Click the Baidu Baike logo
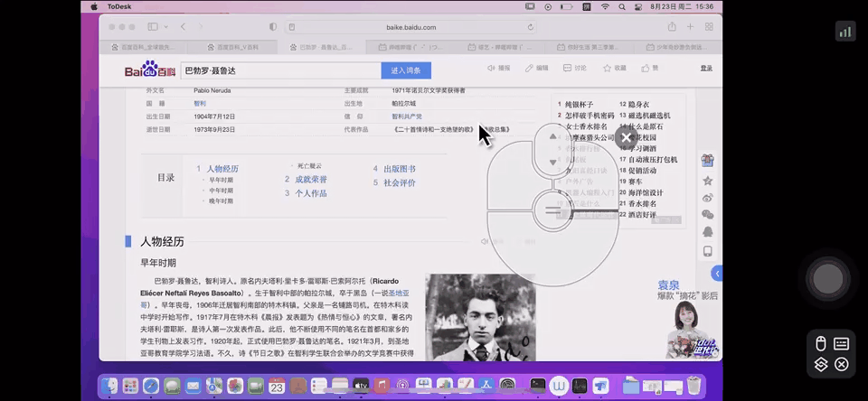This screenshot has height=401, width=868. point(150,70)
